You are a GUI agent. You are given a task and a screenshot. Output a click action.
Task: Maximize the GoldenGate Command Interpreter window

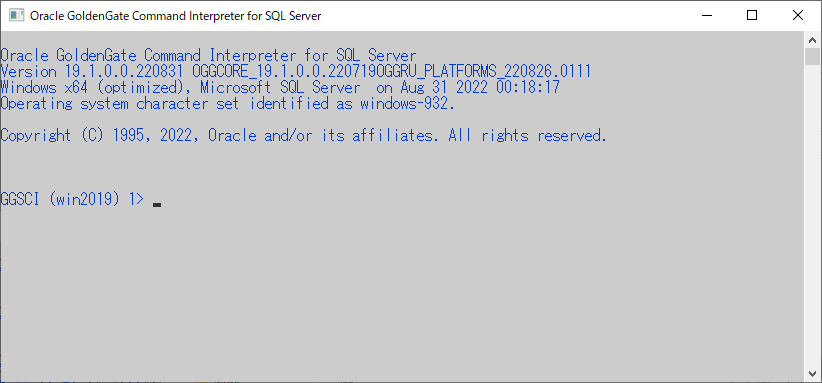pyautogui.click(x=752, y=15)
